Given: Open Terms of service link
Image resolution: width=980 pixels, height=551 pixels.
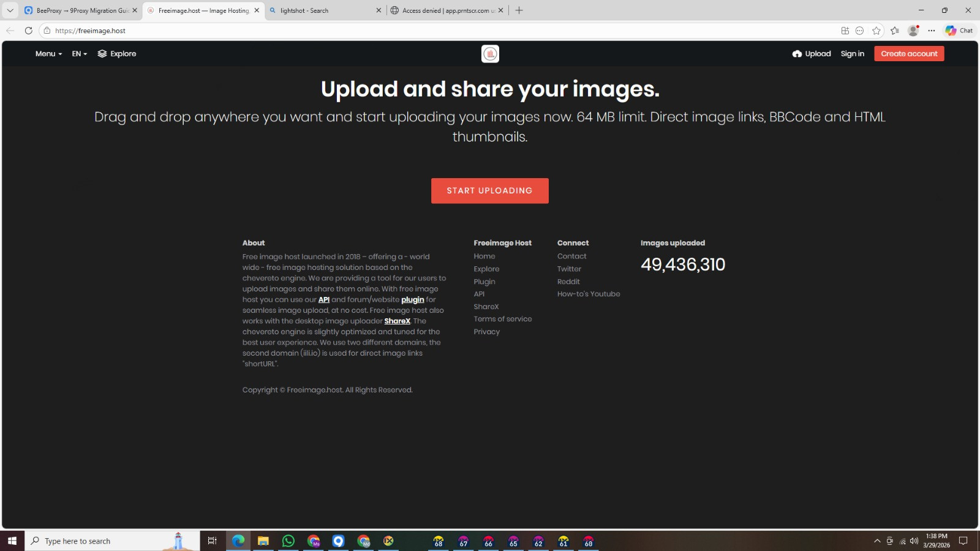Looking at the screenshot, I should click(503, 320).
